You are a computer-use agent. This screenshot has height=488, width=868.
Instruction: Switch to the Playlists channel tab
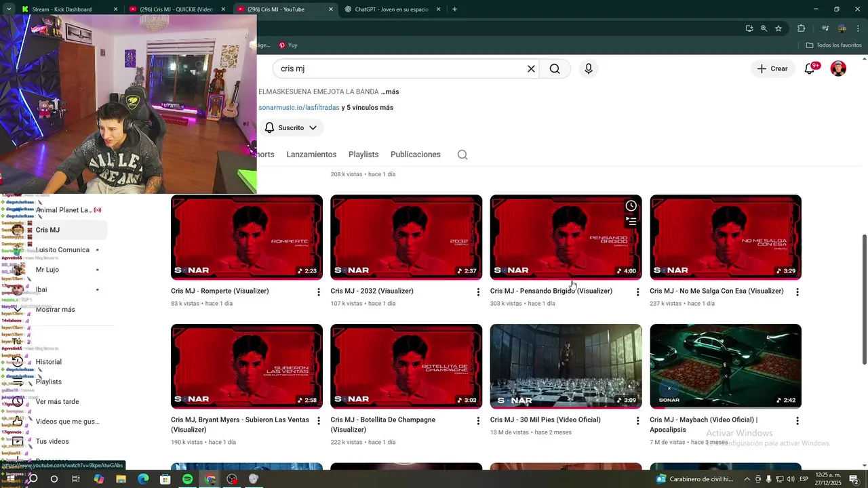point(363,155)
